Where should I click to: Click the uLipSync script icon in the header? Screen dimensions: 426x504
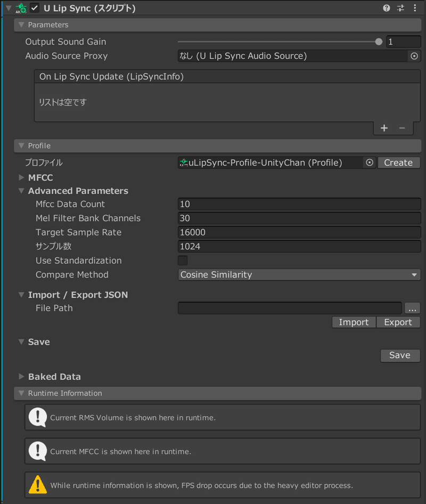tap(21, 8)
